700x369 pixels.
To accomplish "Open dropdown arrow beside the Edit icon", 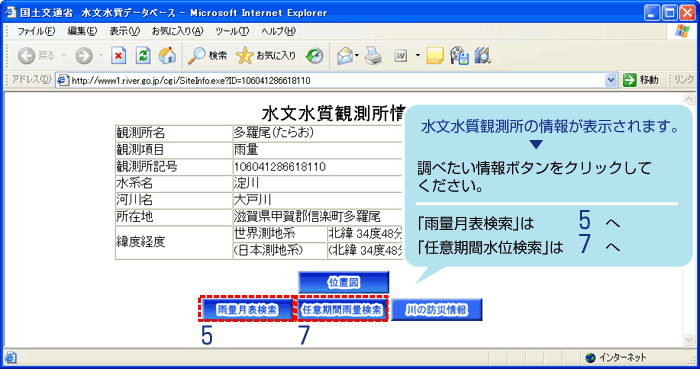I will pos(417,56).
